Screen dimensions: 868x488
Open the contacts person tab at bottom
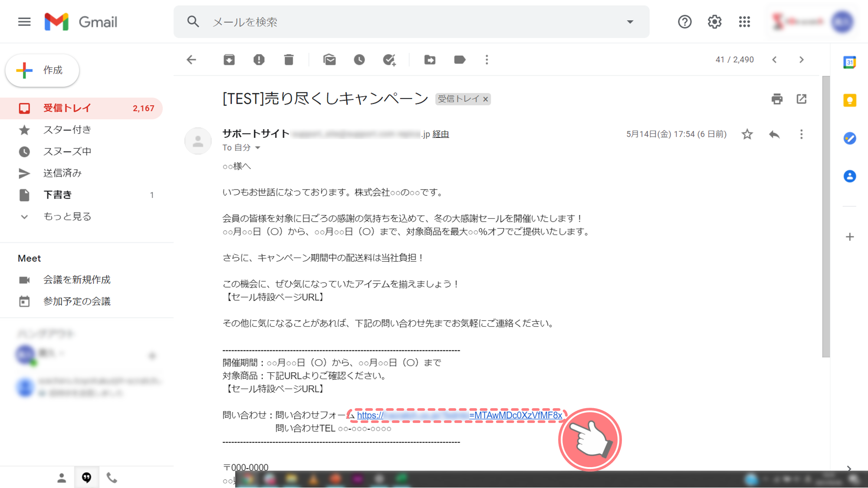(62, 478)
